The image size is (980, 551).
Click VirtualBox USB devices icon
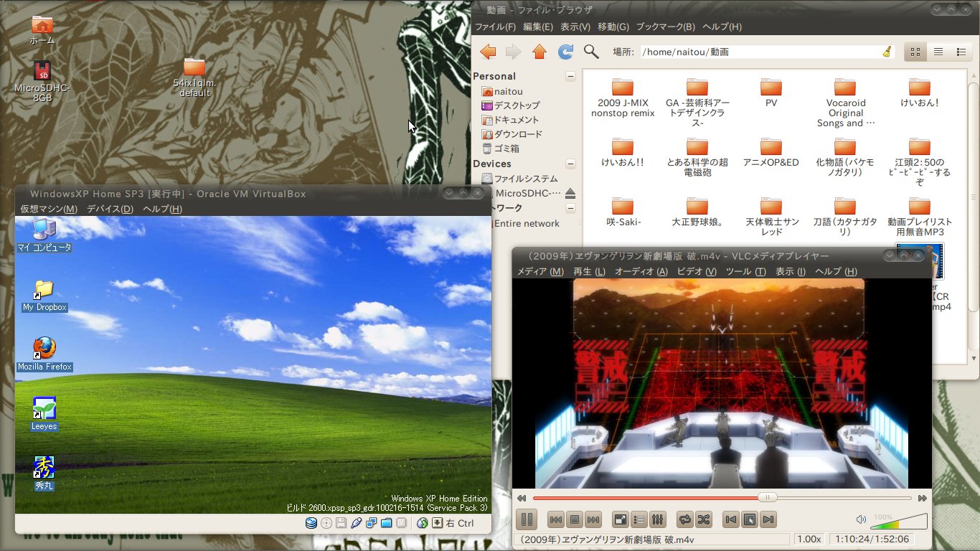pyautogui.click(x=357, y=523)
